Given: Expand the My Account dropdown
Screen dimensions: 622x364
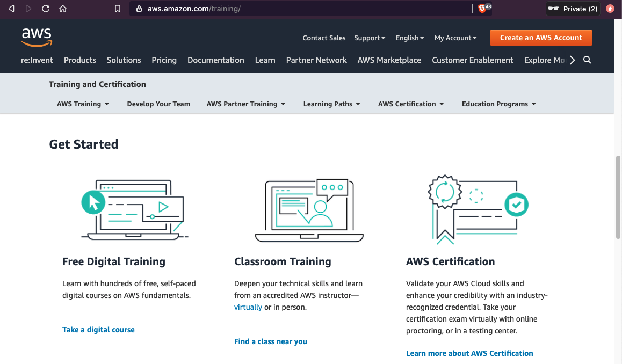Looking at the screenshot, I should tap(455, 38).
